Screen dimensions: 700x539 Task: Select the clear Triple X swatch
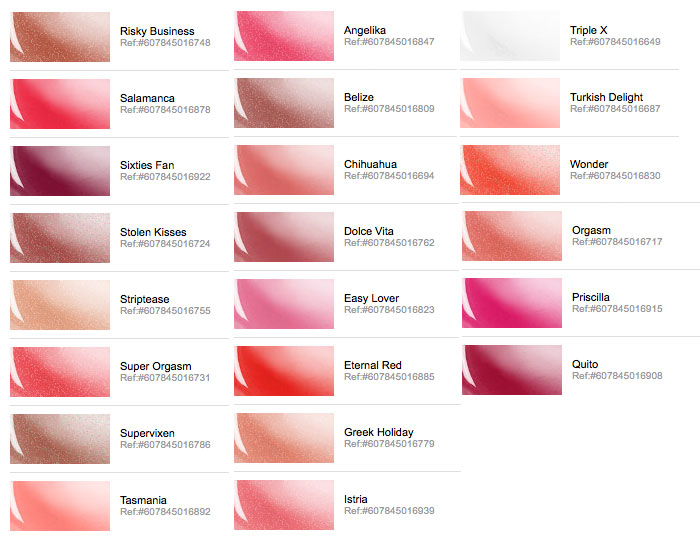510,36
